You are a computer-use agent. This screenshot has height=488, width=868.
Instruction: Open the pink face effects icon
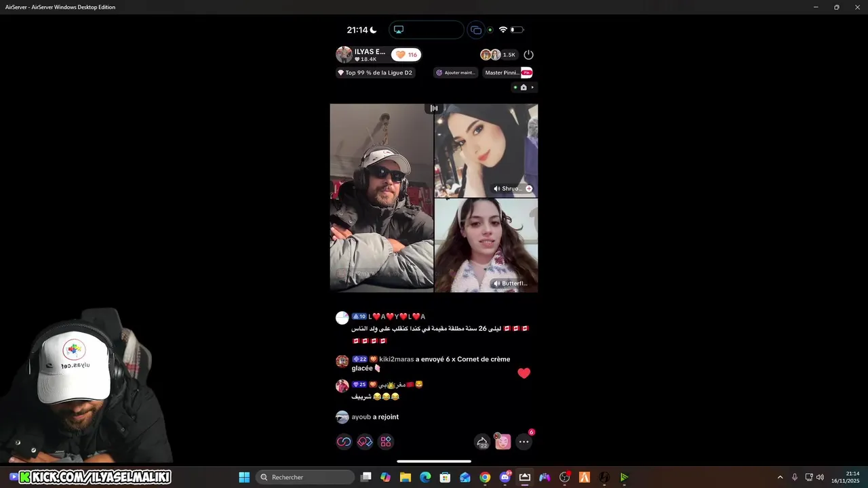coord(502,442)
